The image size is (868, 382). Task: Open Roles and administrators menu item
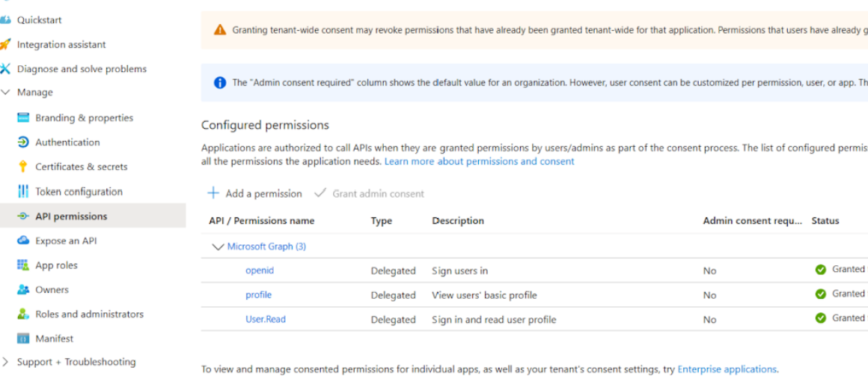click(89, 314)
